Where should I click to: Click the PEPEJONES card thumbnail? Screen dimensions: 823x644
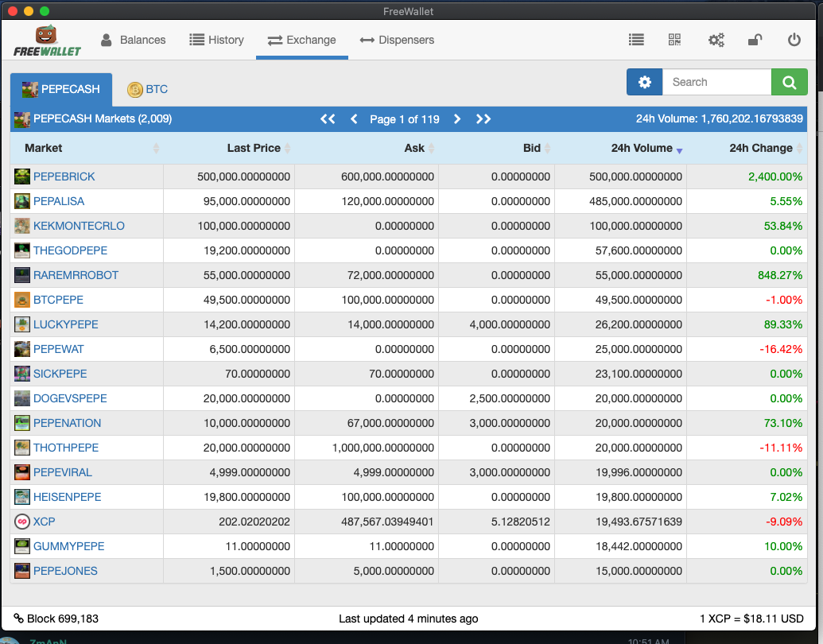tap(22, 571)
